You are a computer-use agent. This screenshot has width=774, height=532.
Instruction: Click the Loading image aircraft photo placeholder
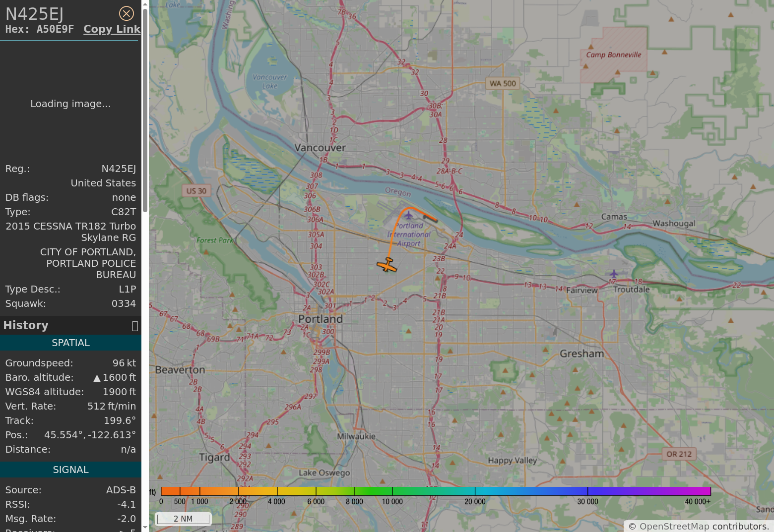[70, 104]
